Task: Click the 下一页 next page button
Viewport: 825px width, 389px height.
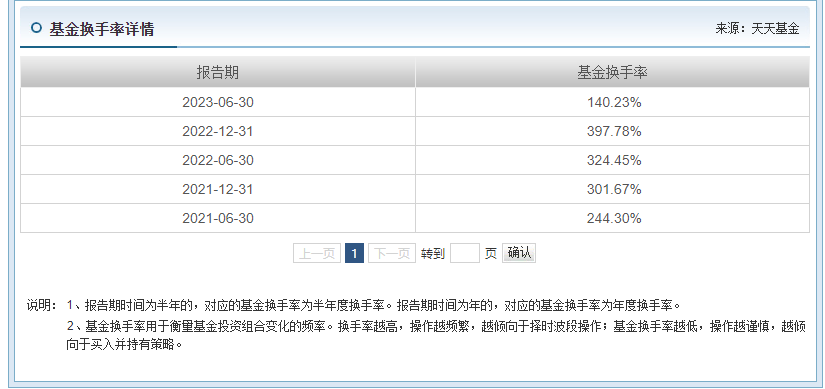Action: [x=392, y=253]
